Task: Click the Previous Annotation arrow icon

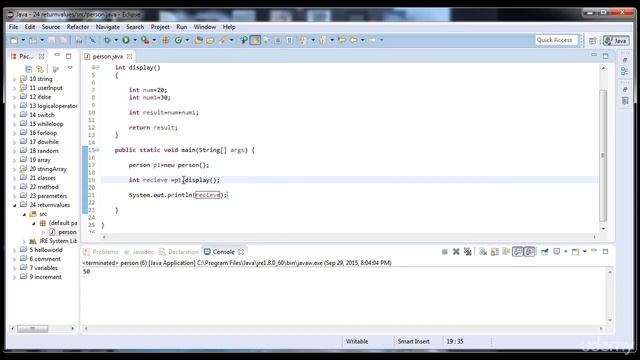Action: tap(322, 40)
